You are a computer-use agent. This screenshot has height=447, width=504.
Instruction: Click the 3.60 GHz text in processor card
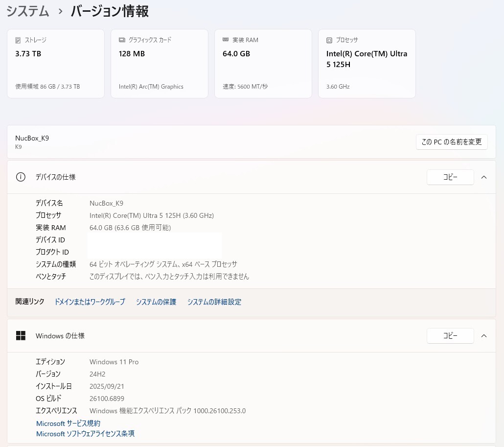pyautogui.click(x=338, y=87)
